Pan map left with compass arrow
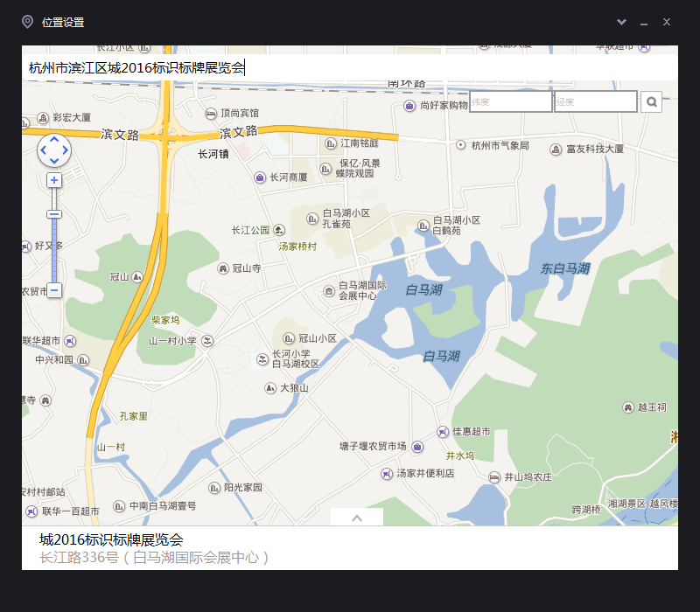Viewport: 700px width, 612px height. click(43, 150)
